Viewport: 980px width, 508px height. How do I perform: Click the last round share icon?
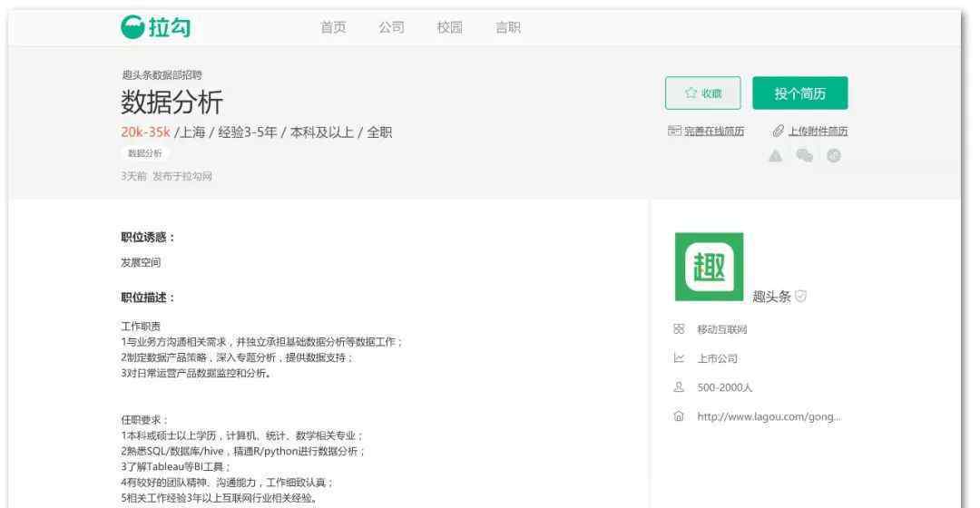coord(834,156)
